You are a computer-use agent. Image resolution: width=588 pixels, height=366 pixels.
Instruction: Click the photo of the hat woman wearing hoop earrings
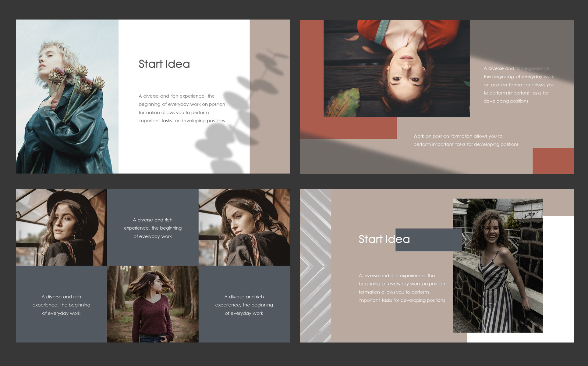244,227
